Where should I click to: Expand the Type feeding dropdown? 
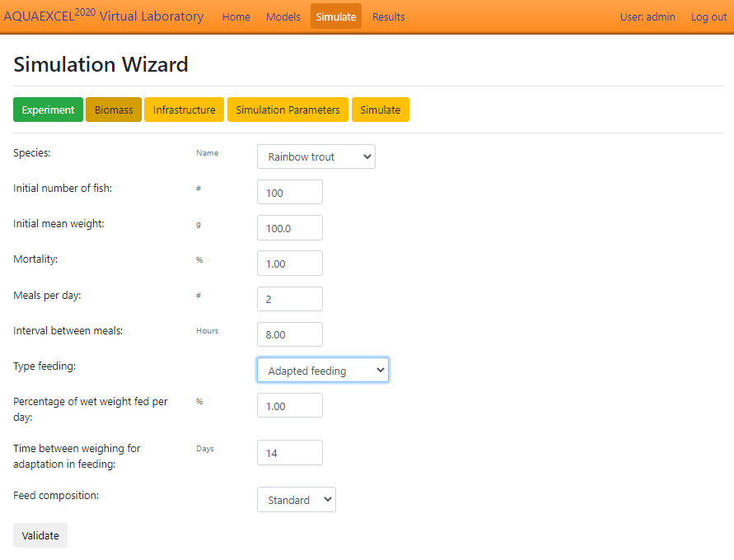pos(322,371)
